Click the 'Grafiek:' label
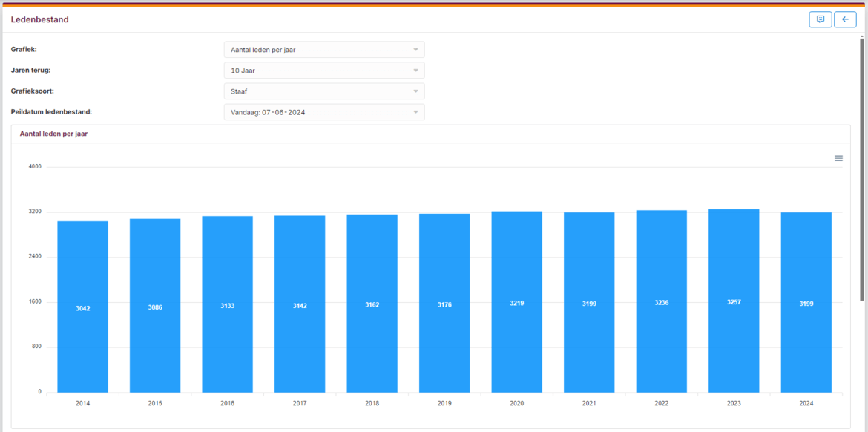This screenshot has height=432, width=868. click(24, 49)
